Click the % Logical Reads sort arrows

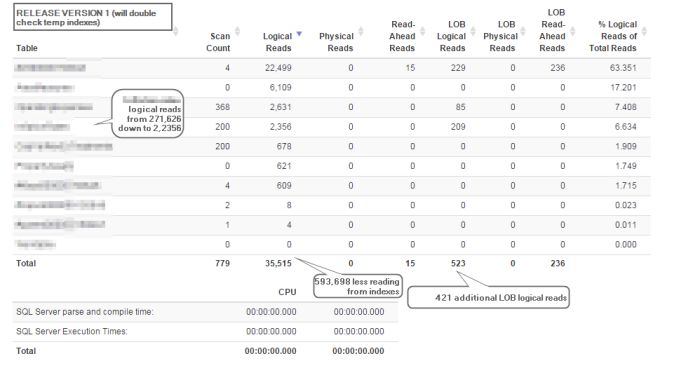[644, 31]
